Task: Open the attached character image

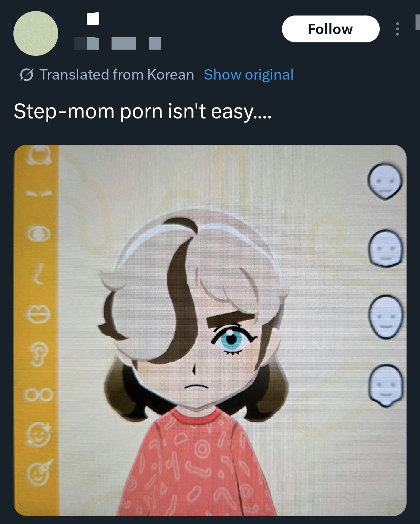Action: pyautogui.click(x=210, y=330)
